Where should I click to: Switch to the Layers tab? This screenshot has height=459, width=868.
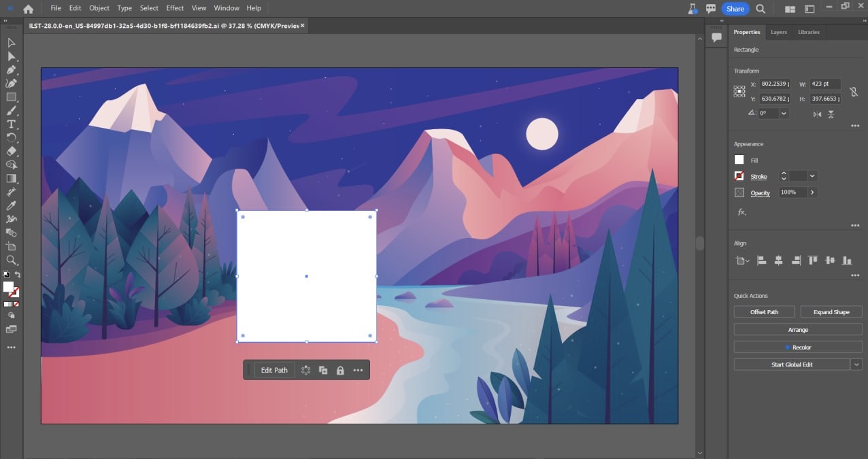click(778, 32)
